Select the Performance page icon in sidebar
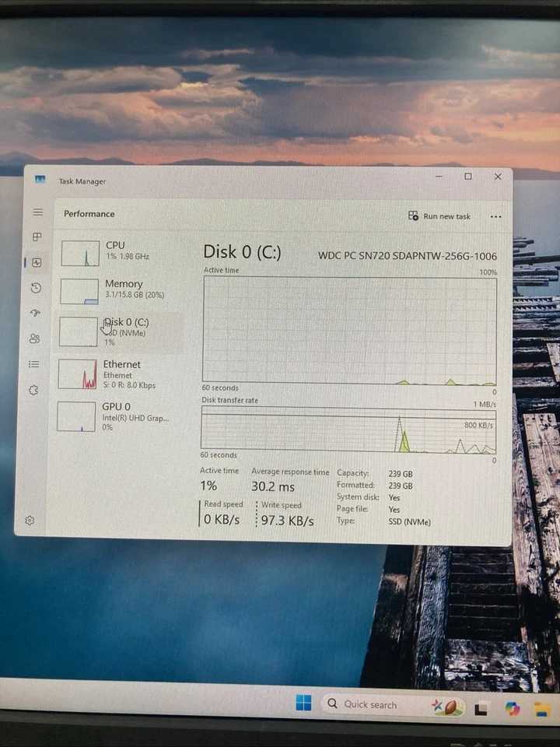Screen dimensions: 560x747 (x=37, y=262)
